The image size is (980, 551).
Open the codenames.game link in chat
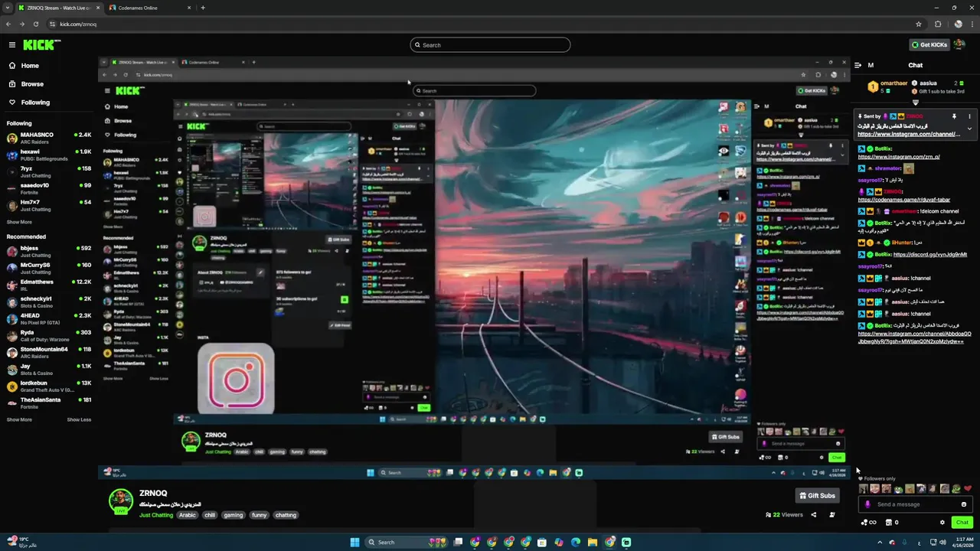coord(903,200)
